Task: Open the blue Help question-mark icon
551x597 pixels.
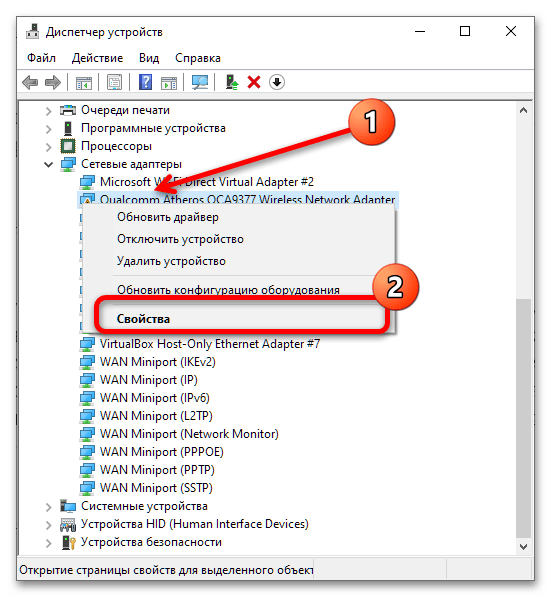Action: 145,82
